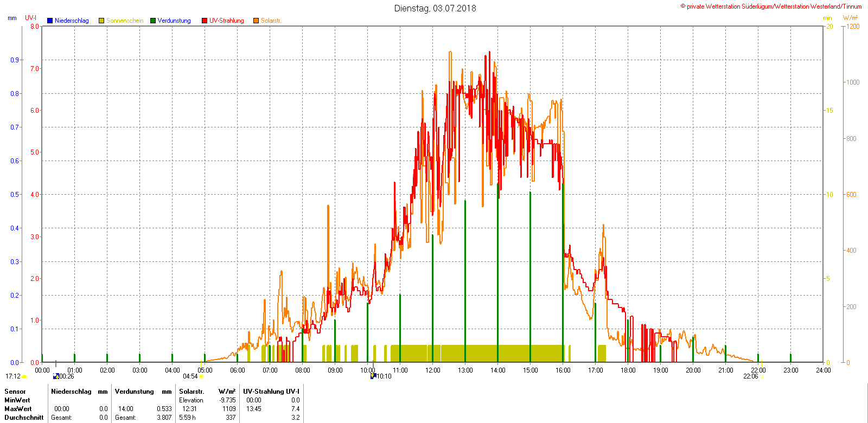Click the Solarstr. legend label

pyautogui.click(x=271, y=21)
